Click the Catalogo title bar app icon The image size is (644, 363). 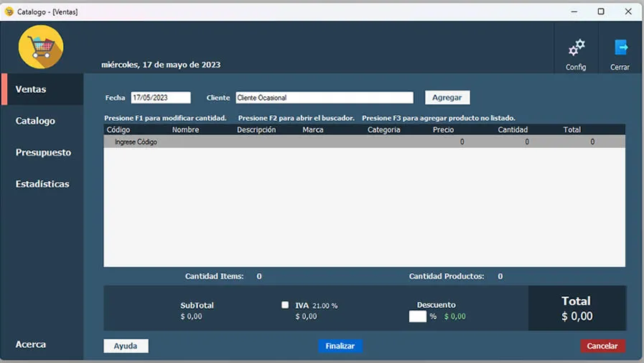(x=9, y=12)
